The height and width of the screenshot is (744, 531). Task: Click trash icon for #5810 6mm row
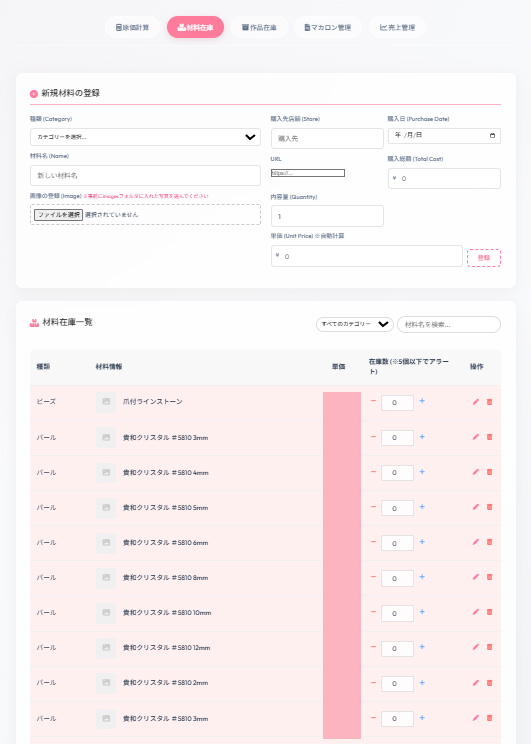[490, 542]
